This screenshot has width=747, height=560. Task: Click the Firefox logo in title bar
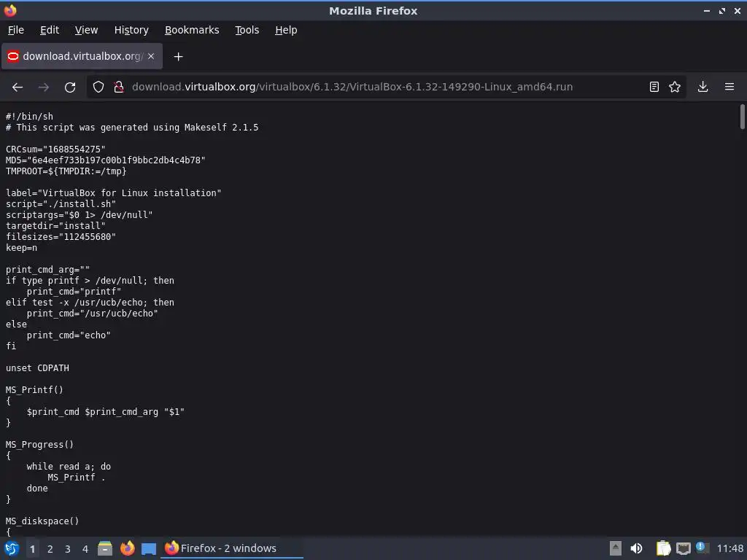10,10
